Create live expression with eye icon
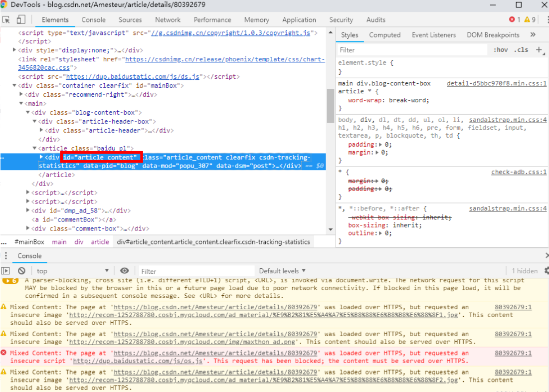 tap(125, 271)
